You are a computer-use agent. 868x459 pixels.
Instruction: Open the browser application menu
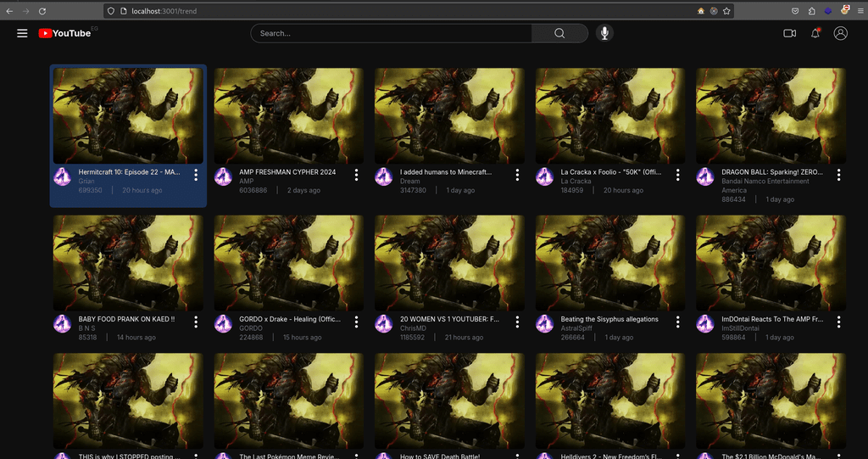(861, 11)
